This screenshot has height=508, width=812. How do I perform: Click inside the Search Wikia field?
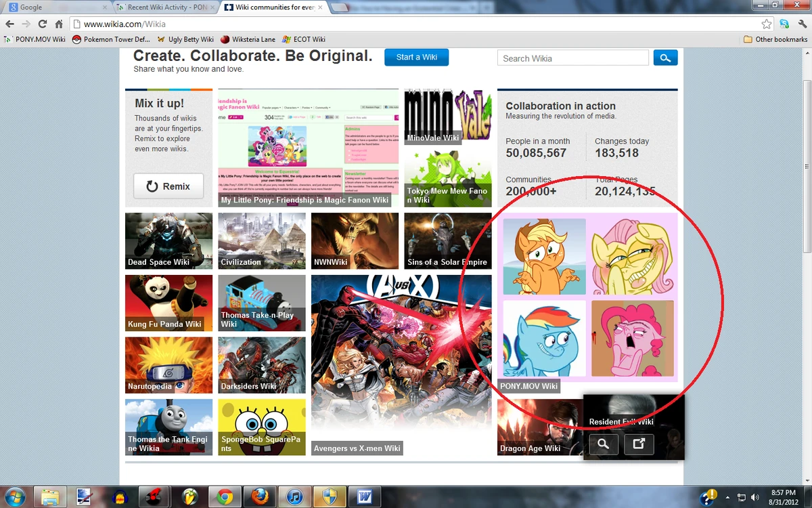point(572,58)
